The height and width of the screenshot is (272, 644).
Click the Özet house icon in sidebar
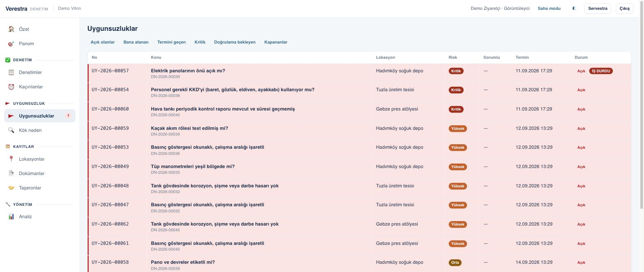click(x=11, y=29)
